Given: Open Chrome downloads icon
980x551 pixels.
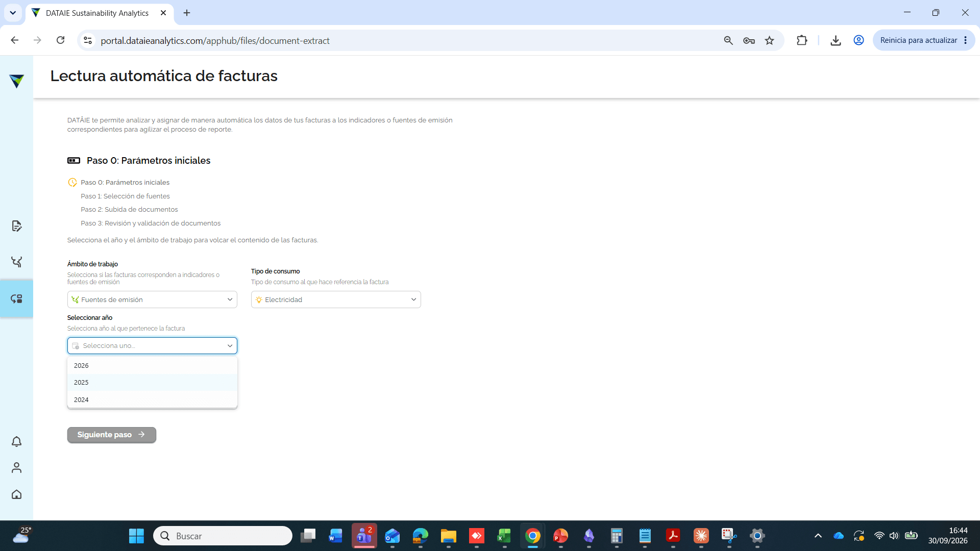Looking at the screenshot, I should pos(836,40).
